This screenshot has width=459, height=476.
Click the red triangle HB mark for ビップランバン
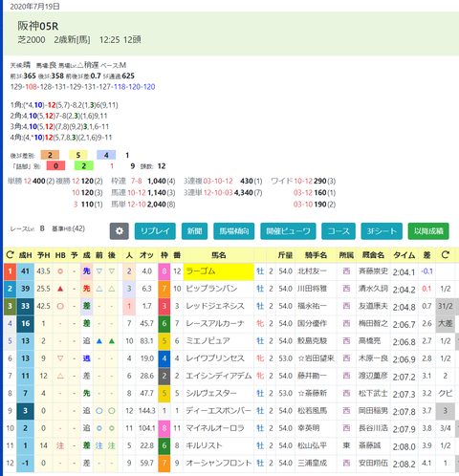[x=60, y=289]
